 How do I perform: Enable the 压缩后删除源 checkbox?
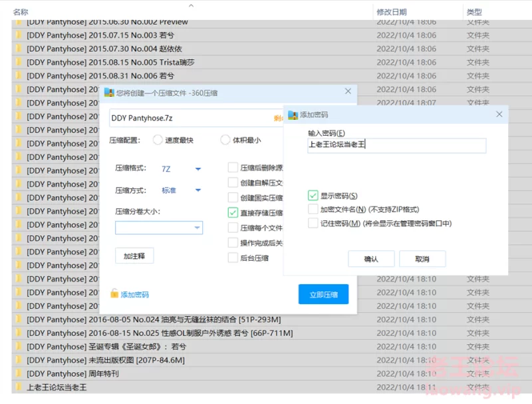(x=233, y=167)
